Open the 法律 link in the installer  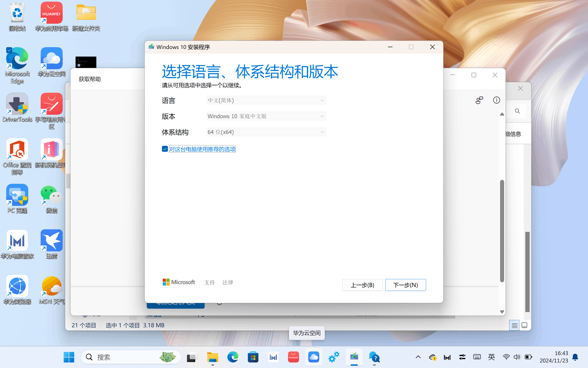228,282
